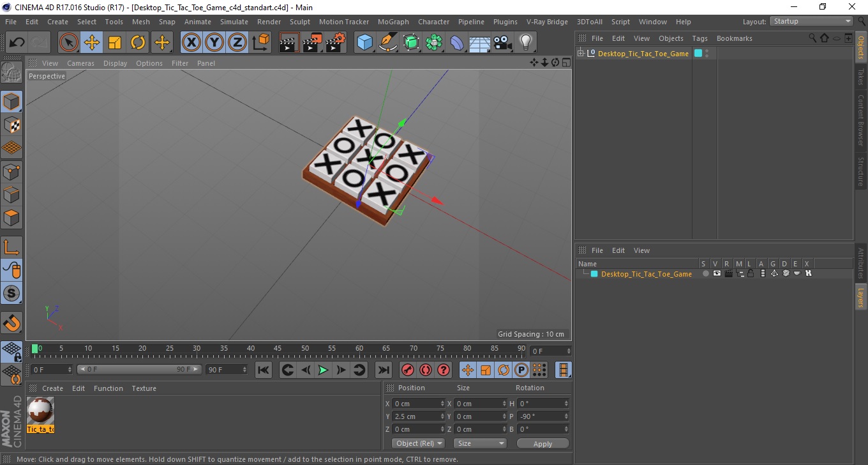Toggle the layer Solo dot for Desktop_Tic_Tac_Toe_Game
Viewport: 868px width, 465px height.
click(705, 273)
